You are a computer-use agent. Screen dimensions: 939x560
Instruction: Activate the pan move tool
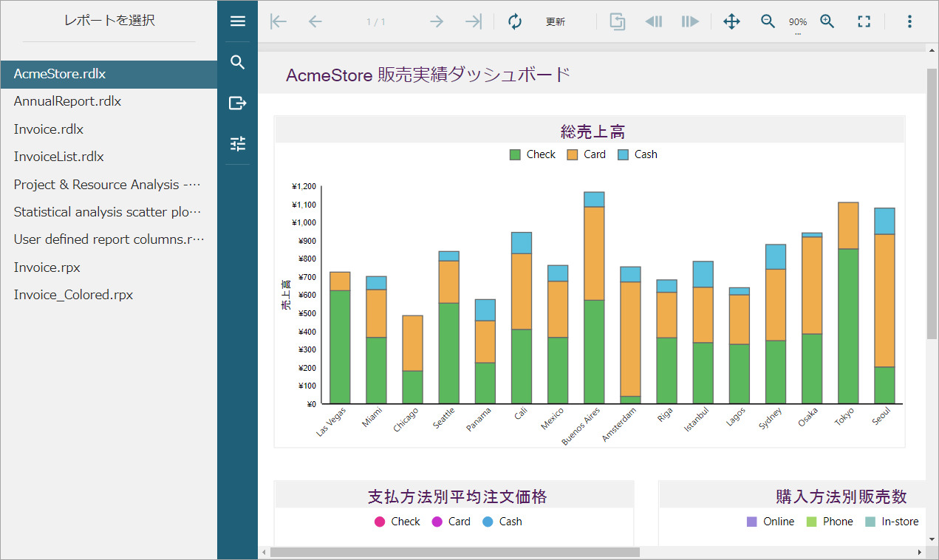(731, 21)
